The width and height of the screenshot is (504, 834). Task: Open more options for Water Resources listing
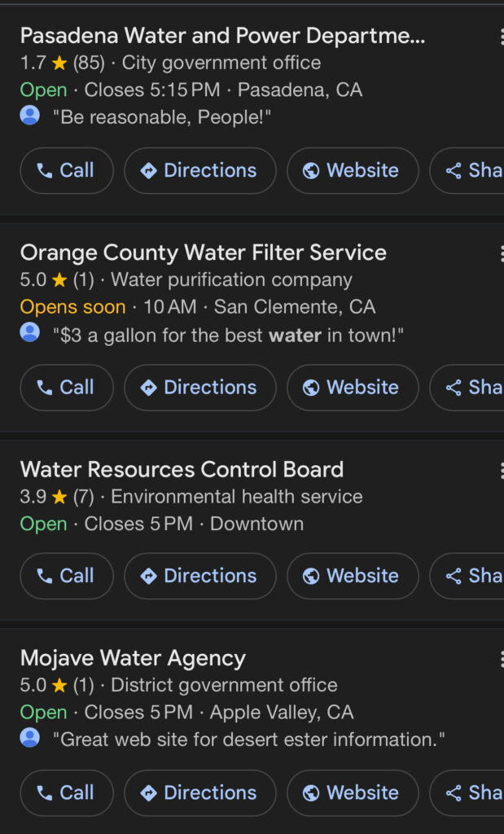500,470
